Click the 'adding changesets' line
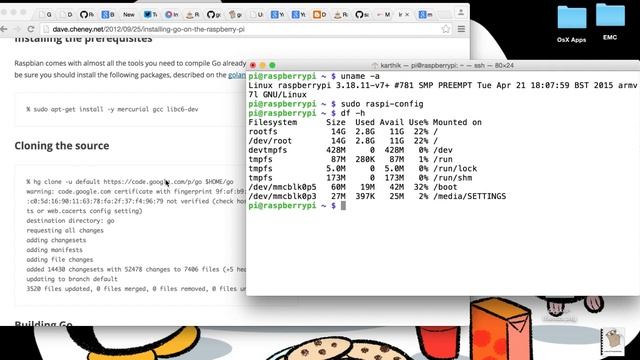 click(56, 240)
